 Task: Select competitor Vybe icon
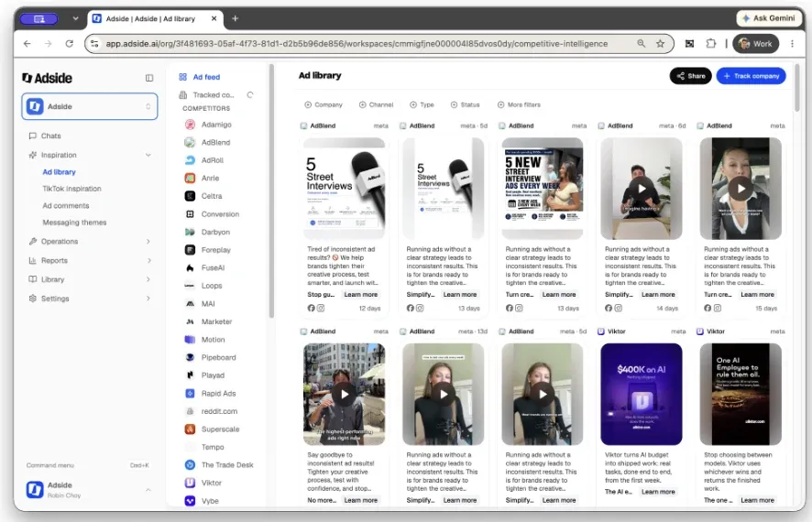click(x=190, y=501)
